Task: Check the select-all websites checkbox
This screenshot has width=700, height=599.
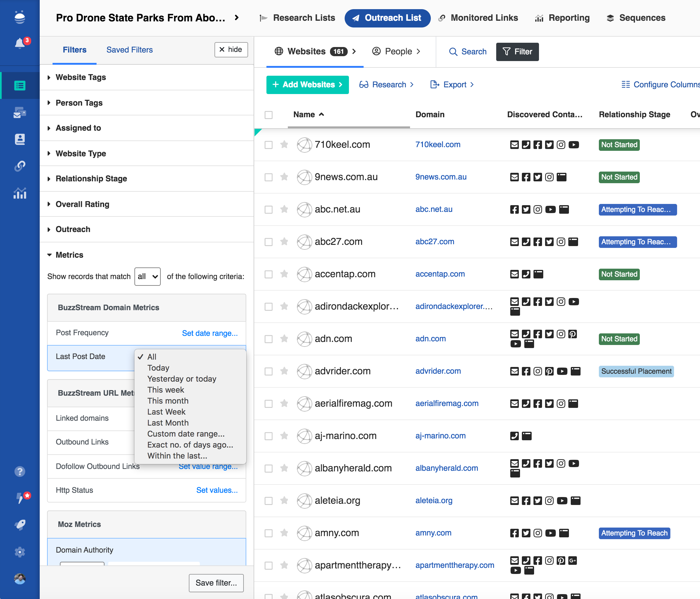Action: tap(269, 115)
